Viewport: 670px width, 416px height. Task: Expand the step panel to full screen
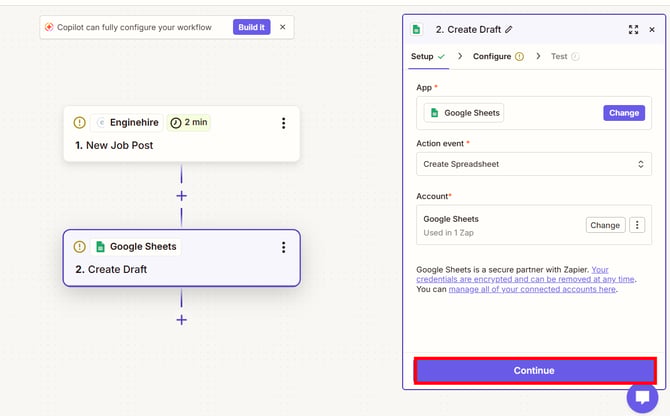pos(633,29)
